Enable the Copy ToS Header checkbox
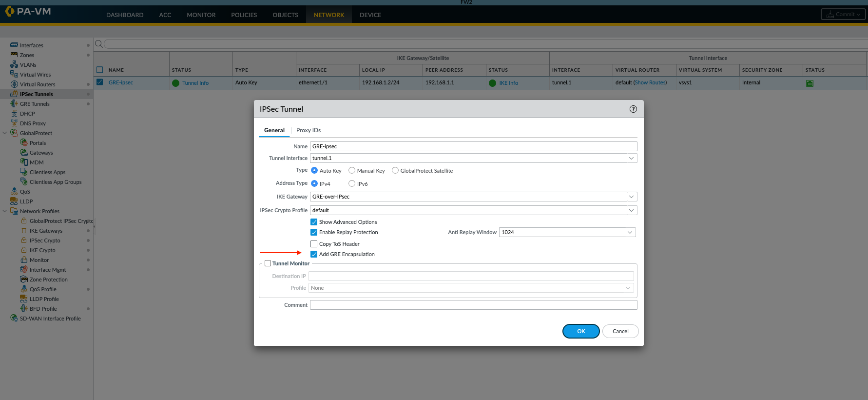The height and width of the screenshot is (400, 868). 314,244
